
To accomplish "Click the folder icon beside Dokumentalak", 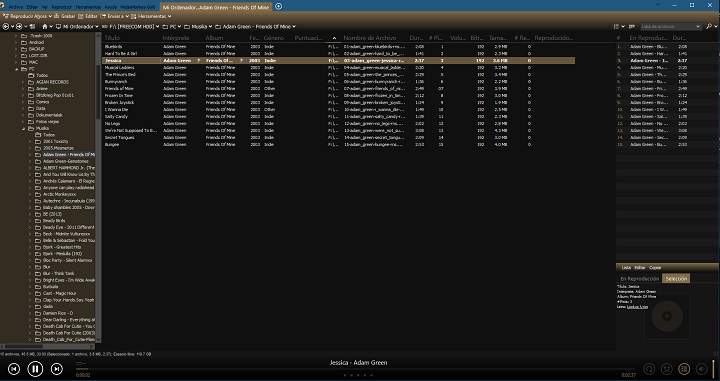I will pos(31,115).
